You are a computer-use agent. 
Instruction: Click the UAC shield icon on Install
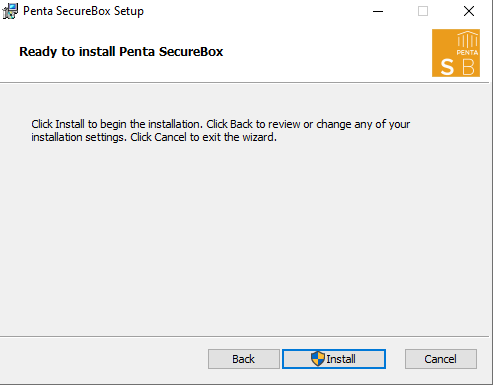tap(318, 359)
